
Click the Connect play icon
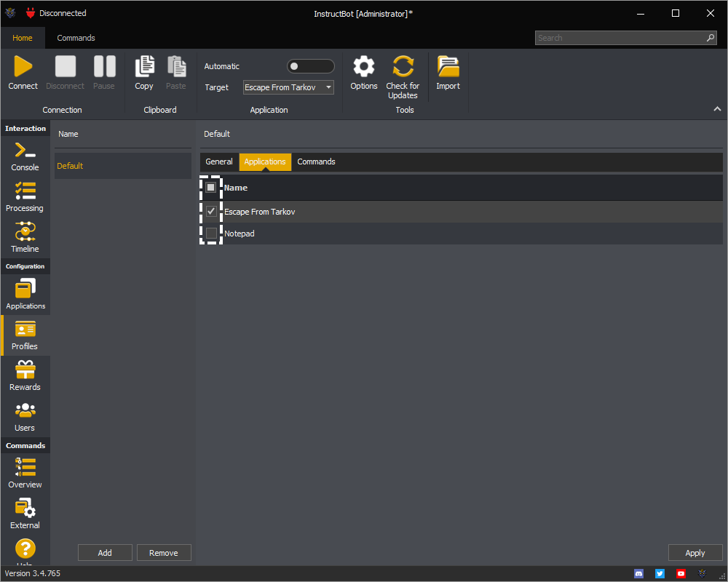(23, 66)
